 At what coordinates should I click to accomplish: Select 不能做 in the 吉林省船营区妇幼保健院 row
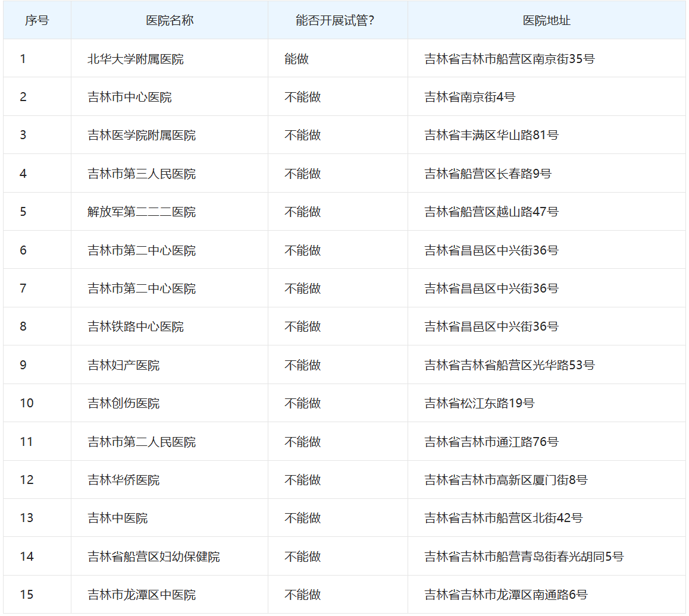(303, 557)
